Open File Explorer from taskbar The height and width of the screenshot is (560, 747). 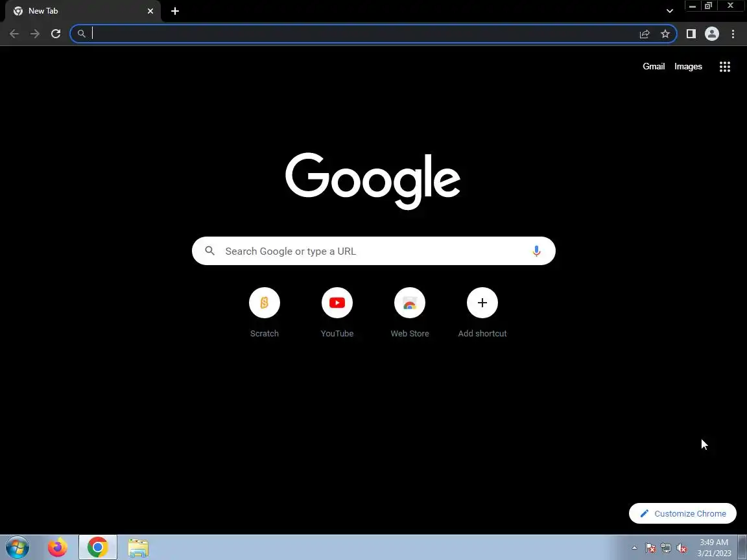pyautogui.click(x=138, y=548)
